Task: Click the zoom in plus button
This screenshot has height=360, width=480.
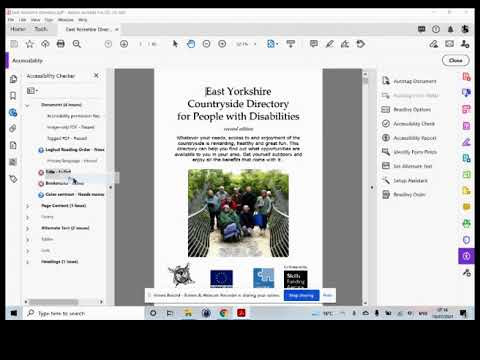Action: [222, 44]
